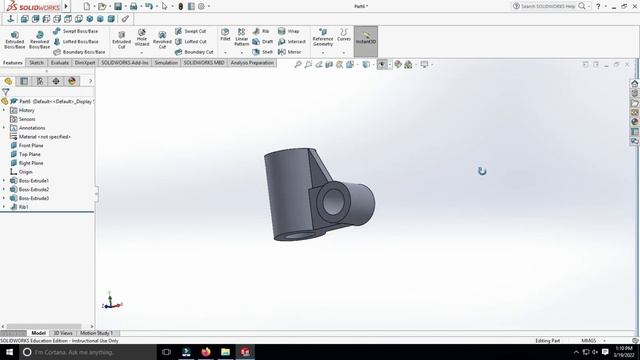Open File Explorer from the taskbar
640x360 pixels.
(225, 352)
